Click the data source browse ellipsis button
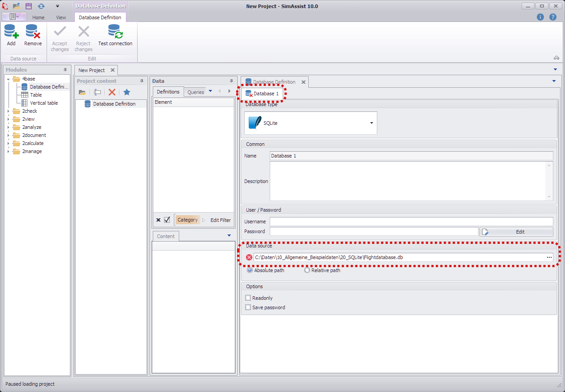Screen dimensions: 565x392 tap(549, 257)
